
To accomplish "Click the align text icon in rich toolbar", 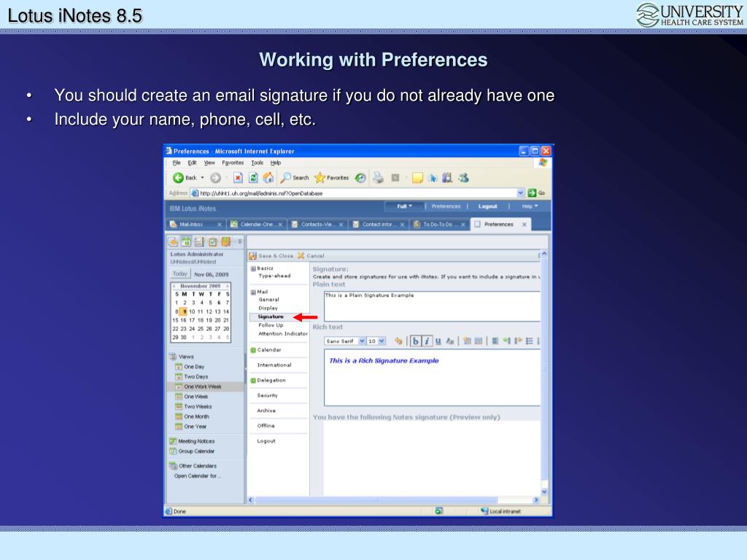I will tap(495, 341).
